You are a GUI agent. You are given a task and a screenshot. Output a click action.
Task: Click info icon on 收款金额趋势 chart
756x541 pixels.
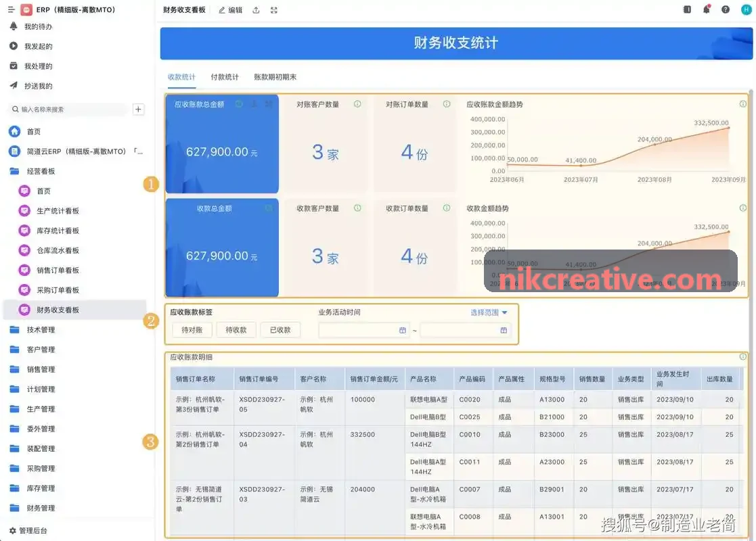point(743,208)
